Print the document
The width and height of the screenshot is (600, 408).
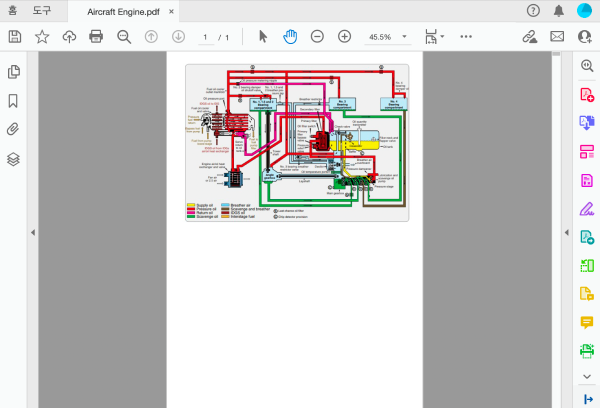click(96, 37)
